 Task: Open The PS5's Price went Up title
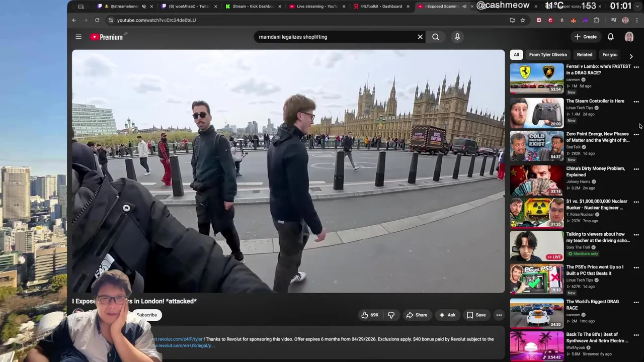(595, 270)
